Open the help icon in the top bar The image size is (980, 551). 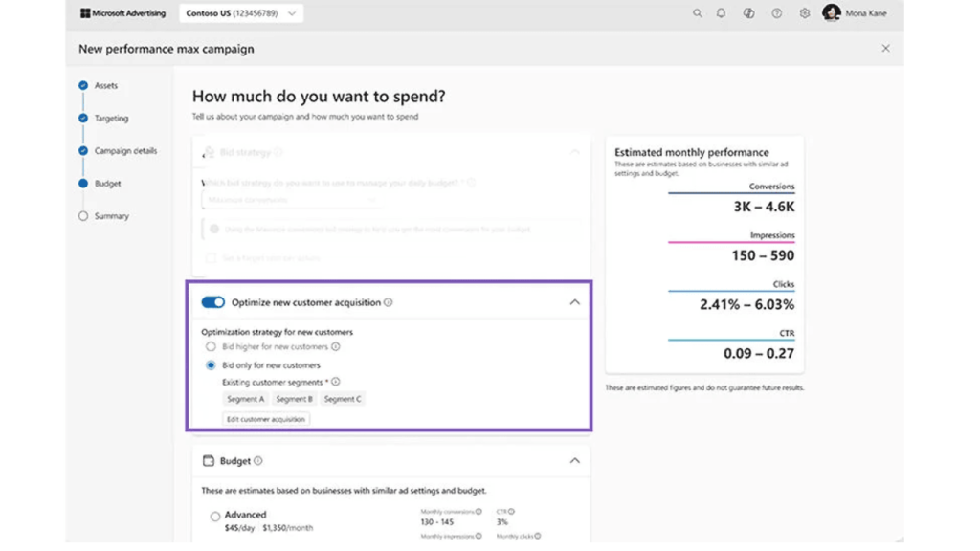[776, 13]
